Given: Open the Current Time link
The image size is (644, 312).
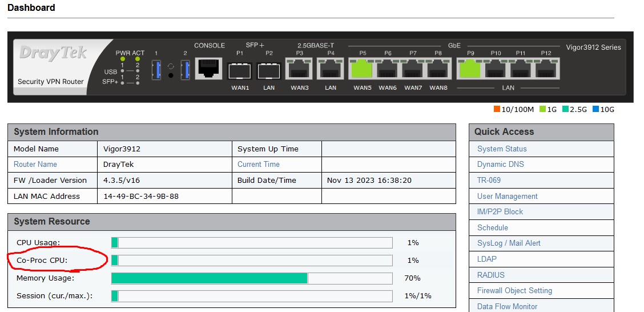Looking at the screenshot, I should pos(259,164).
